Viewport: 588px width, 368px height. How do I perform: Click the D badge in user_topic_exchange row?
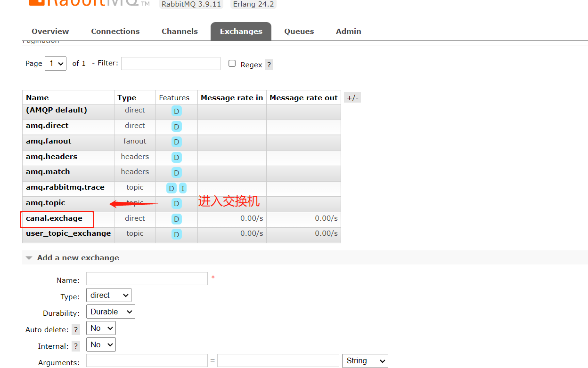tap(176, 234)
